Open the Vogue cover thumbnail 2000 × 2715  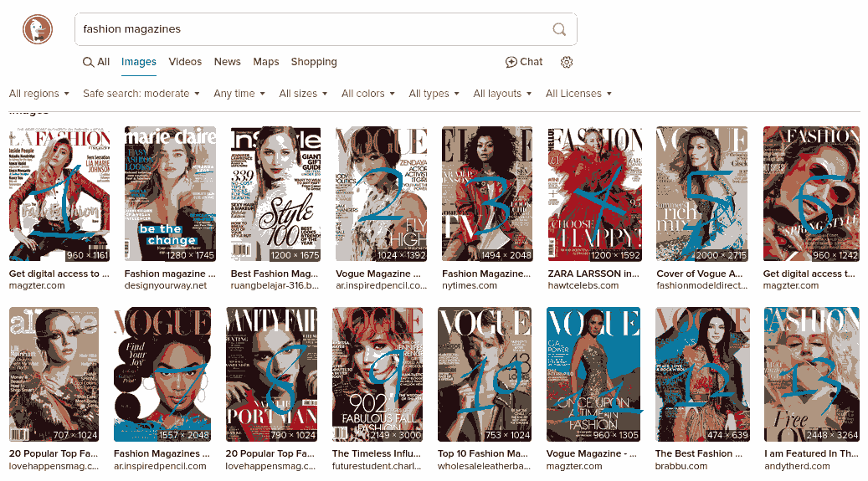[702, 194]
